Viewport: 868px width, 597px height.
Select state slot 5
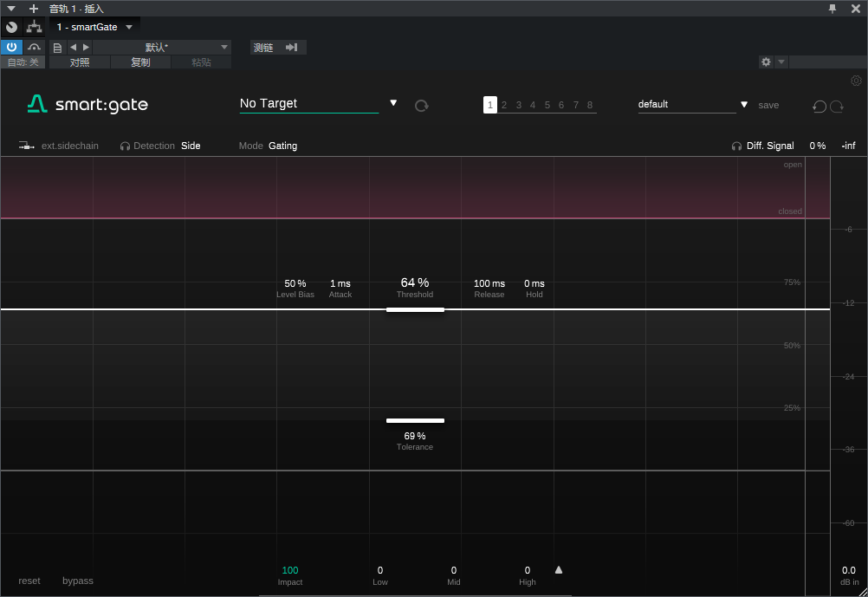pos(547,105)
